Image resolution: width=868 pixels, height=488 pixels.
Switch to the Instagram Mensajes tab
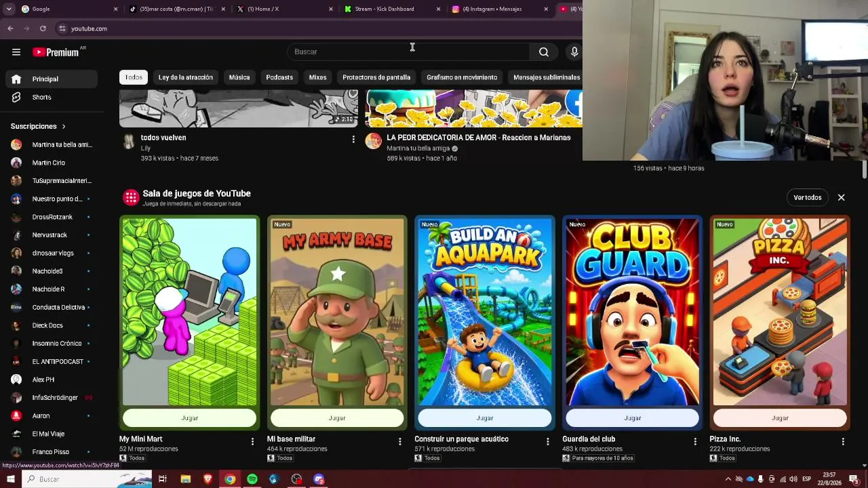[498, 9]
